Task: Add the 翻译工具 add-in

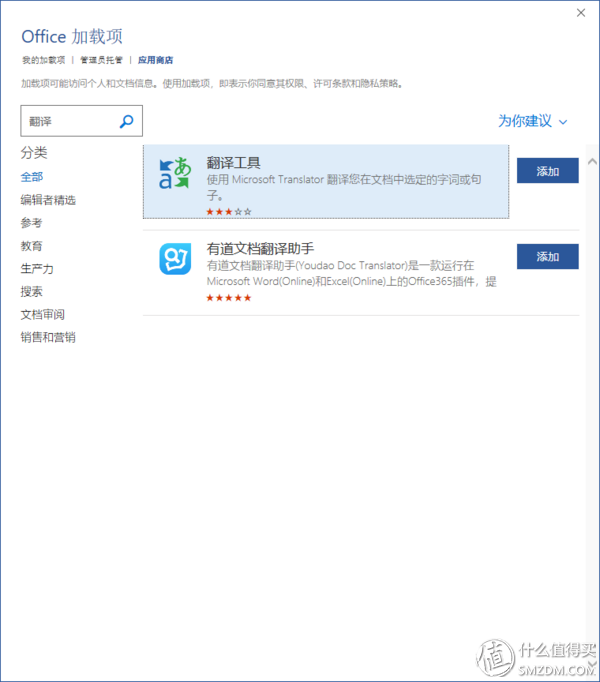Action: tap(547, 171)
